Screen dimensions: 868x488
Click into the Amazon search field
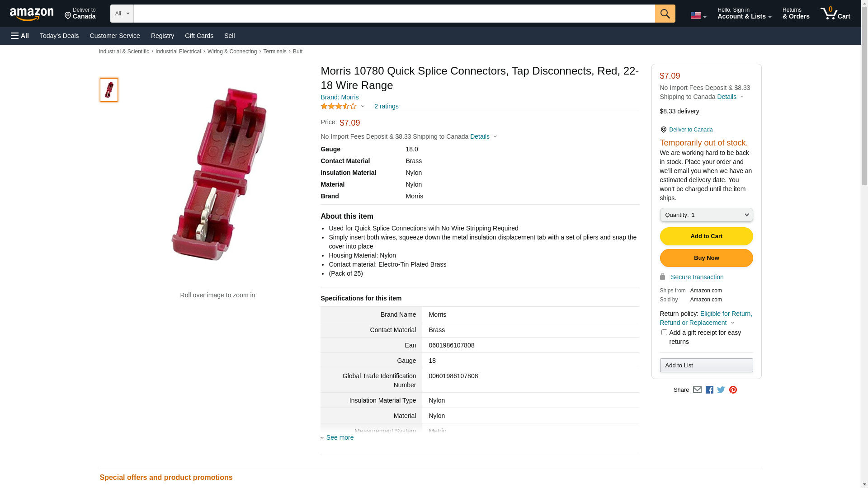(x=394, y=14)
